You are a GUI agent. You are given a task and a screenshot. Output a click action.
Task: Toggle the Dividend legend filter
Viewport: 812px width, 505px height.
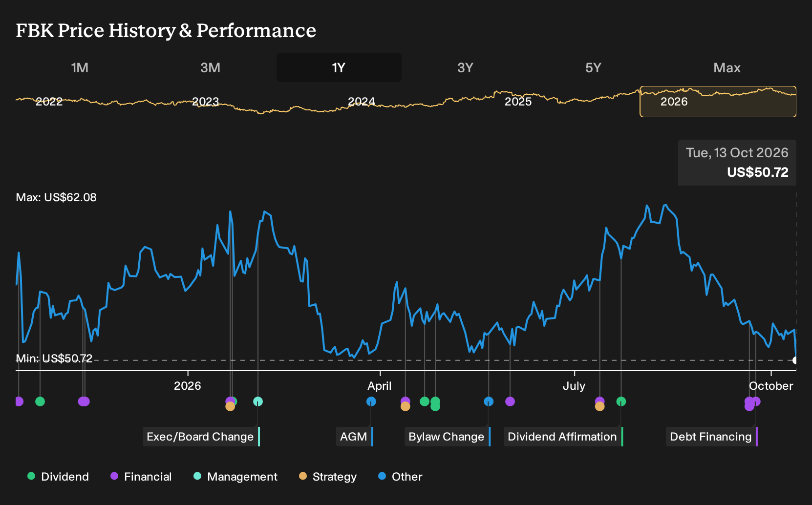coord(58,477)
